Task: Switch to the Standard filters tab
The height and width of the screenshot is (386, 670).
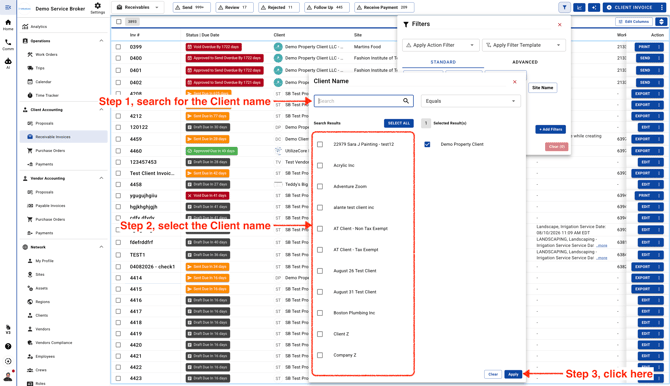Action: [443, 62]
